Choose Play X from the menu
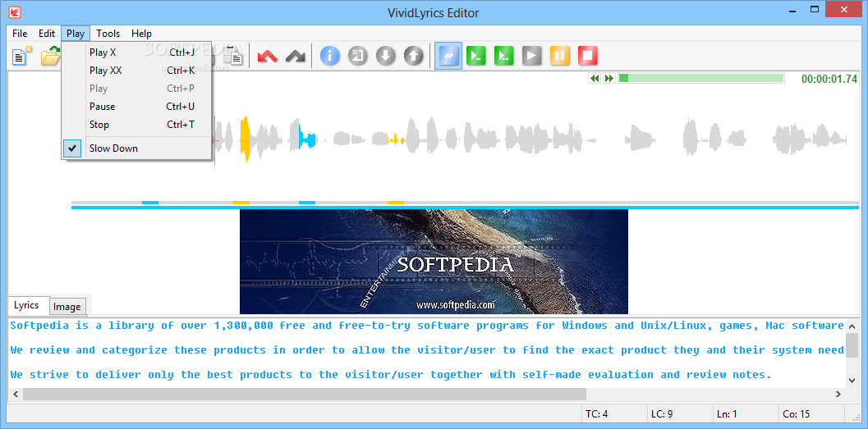The height and width of the screenshot is (429, 868). pyautogui.click(x=137, y=52)
